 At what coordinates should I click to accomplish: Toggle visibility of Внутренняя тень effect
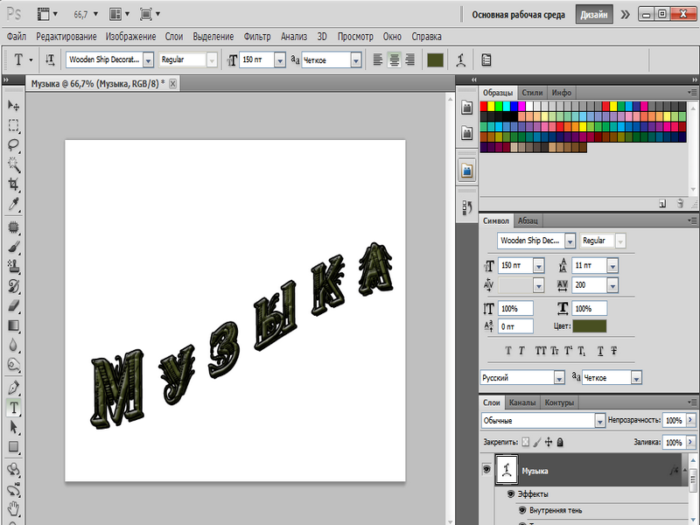523,509
